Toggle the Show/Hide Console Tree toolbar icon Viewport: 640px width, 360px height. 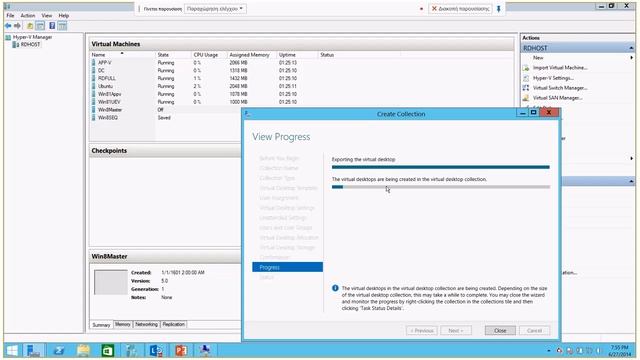(x=40, y=26)
